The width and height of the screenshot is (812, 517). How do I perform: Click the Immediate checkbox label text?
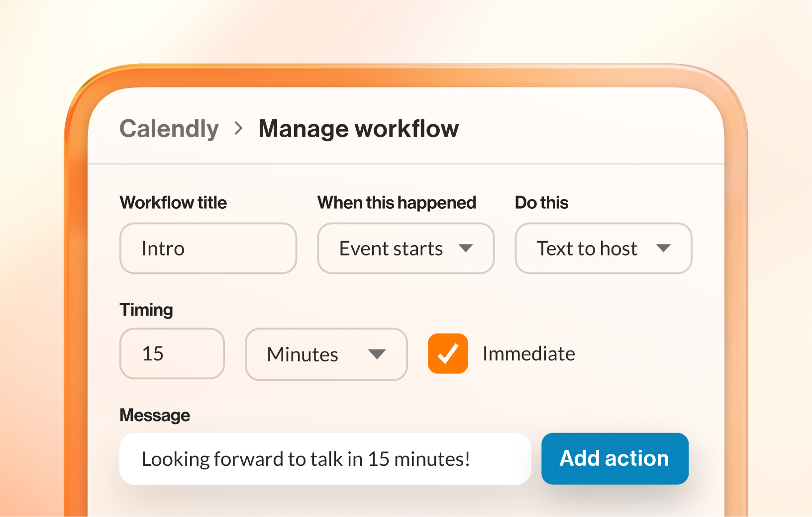(x=528, y=354)
